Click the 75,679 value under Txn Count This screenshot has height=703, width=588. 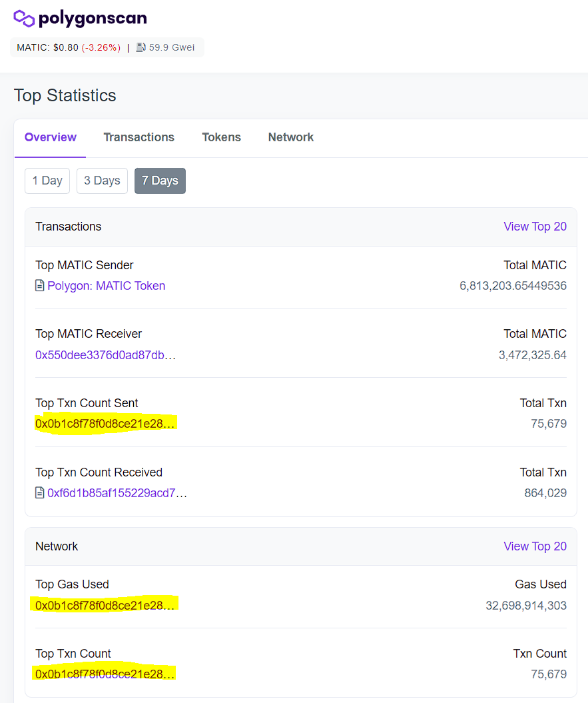coord(549,674)
